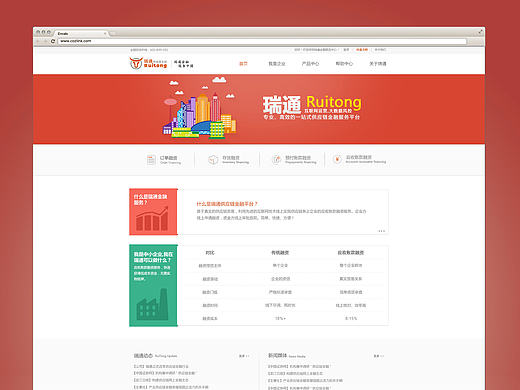The image size is (520, 390).
Task: Open the 首页 home menu item
Action: (x=243, y=64)
